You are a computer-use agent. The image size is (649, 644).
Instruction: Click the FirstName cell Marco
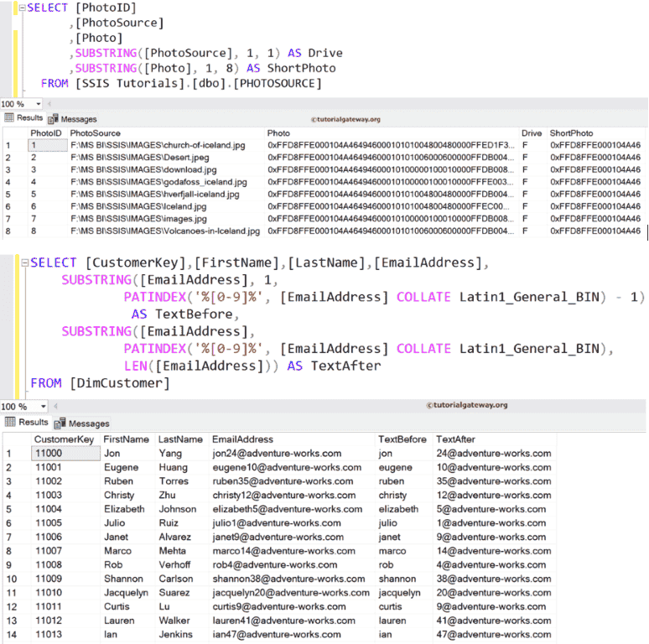tap(127, 551)
